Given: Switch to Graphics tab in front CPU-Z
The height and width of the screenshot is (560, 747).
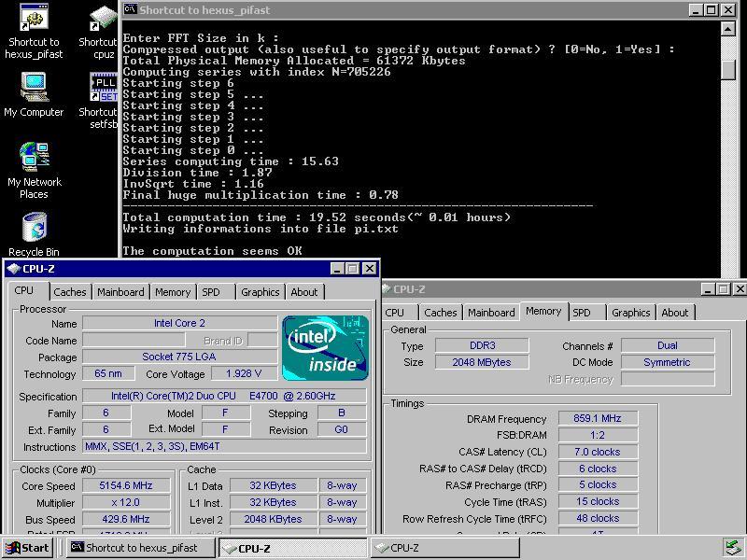Looking at the screenshot, I should [261, 292].
